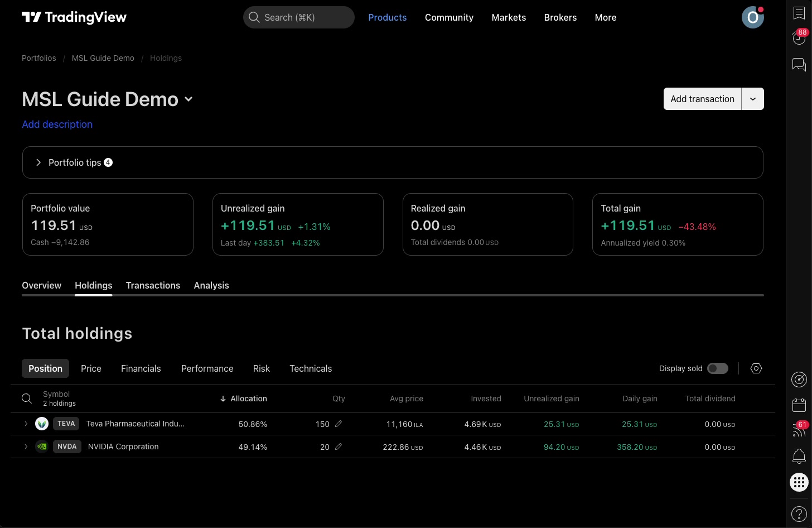This screenshot has width=812, height=528.
Task: Open the Add transaction dropdown arrow
Action: pyautogui.click(x=753, y=99)
